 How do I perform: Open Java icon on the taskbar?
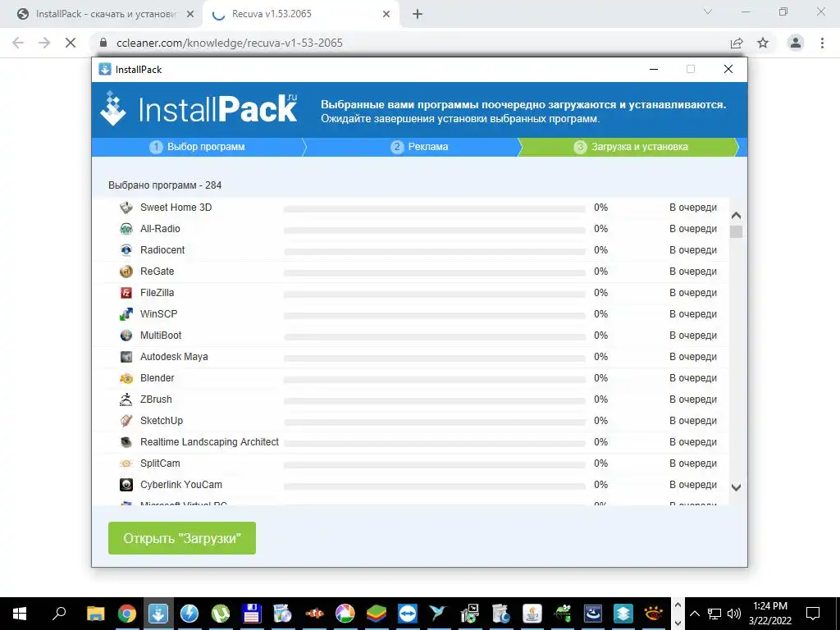tap(532, 614)
